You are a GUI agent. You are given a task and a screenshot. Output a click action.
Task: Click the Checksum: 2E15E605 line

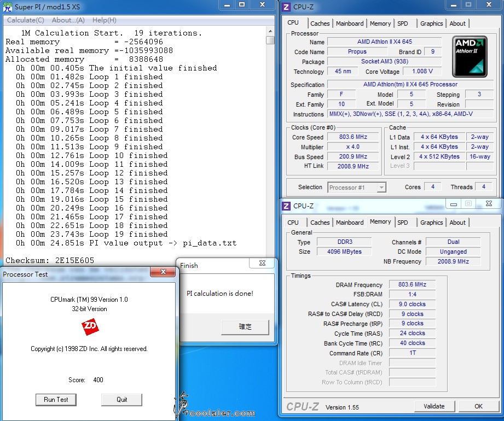tap(50, 260)
